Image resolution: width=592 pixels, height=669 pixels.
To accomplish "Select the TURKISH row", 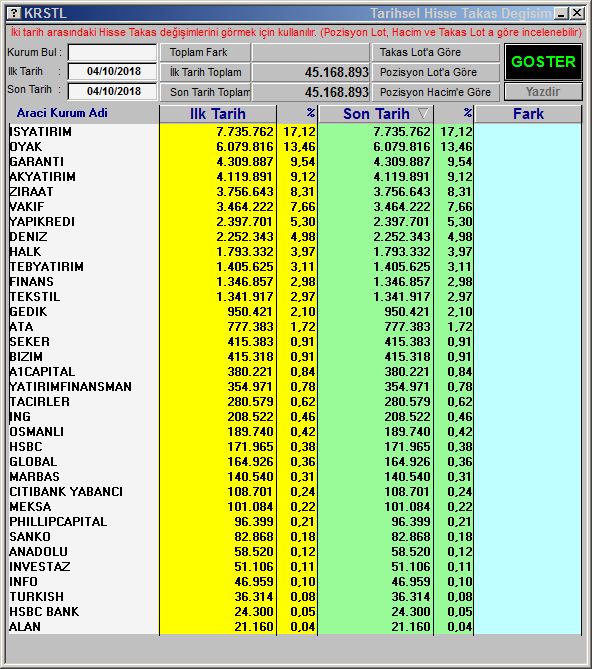I will coord(295,597).
